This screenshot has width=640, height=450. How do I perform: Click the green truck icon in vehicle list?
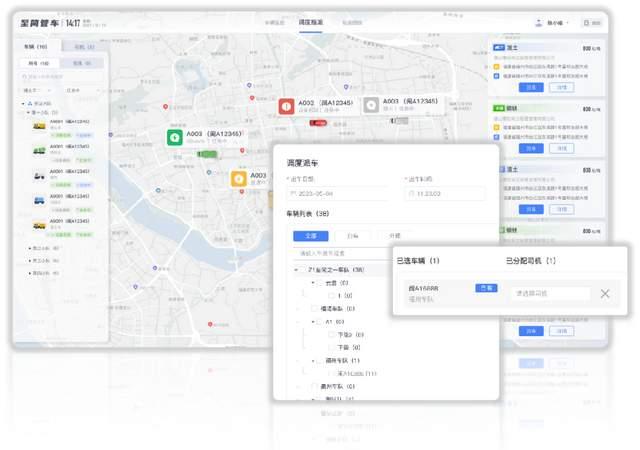(x=39, y=151)
